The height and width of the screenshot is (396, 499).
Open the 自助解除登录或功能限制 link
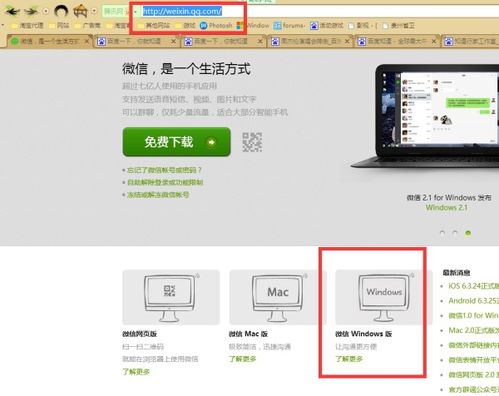(165, 182)
